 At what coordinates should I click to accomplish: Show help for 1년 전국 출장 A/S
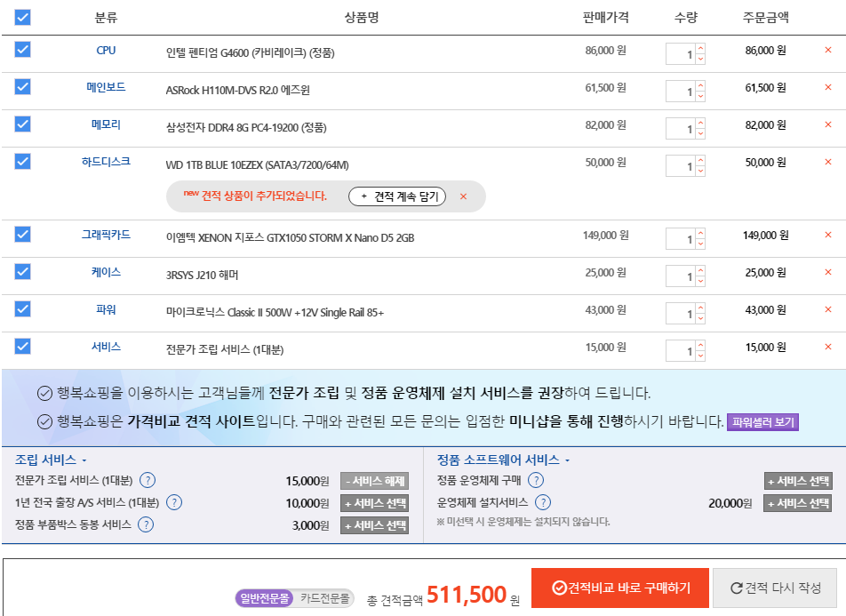click(x=174, y=503)
